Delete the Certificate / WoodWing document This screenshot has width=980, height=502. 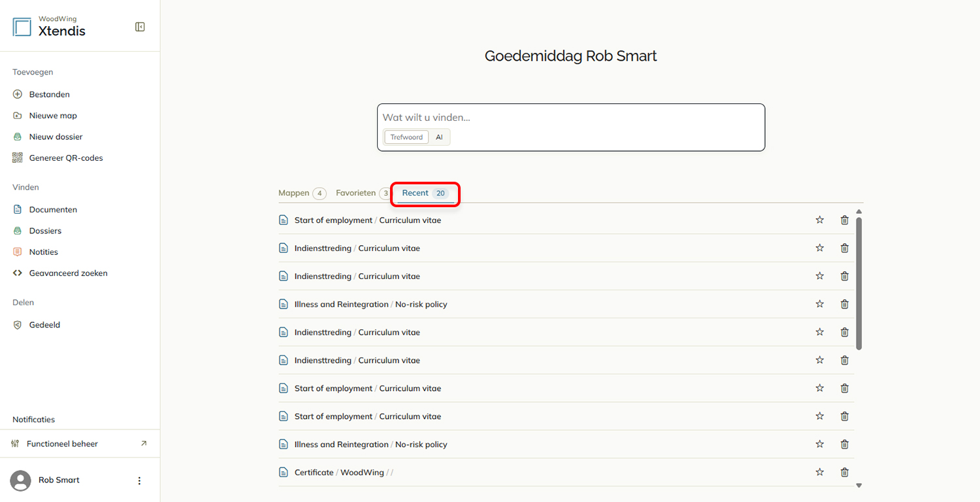[845, 472]
